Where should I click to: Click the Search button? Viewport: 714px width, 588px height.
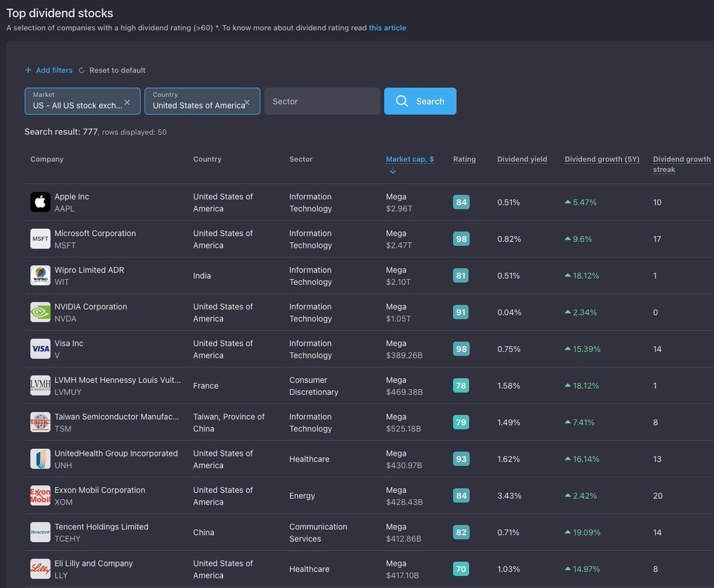(420, 101)
